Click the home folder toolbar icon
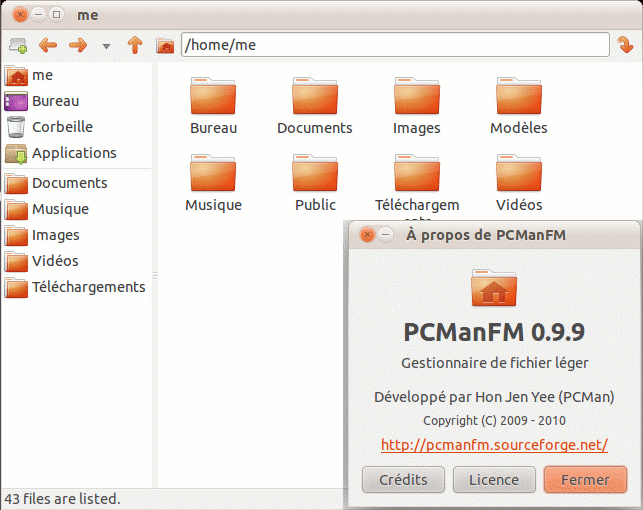 pyautogui.click(x=165, y=46)
